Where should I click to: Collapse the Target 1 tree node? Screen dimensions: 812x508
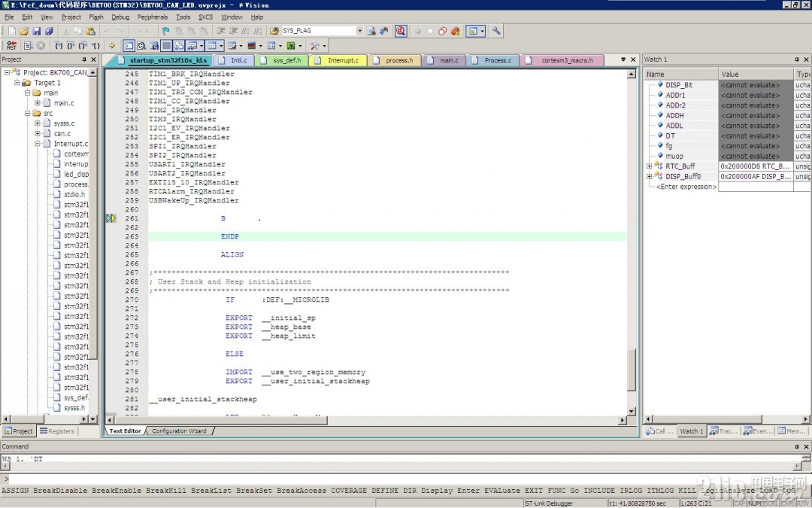(17, 83)
